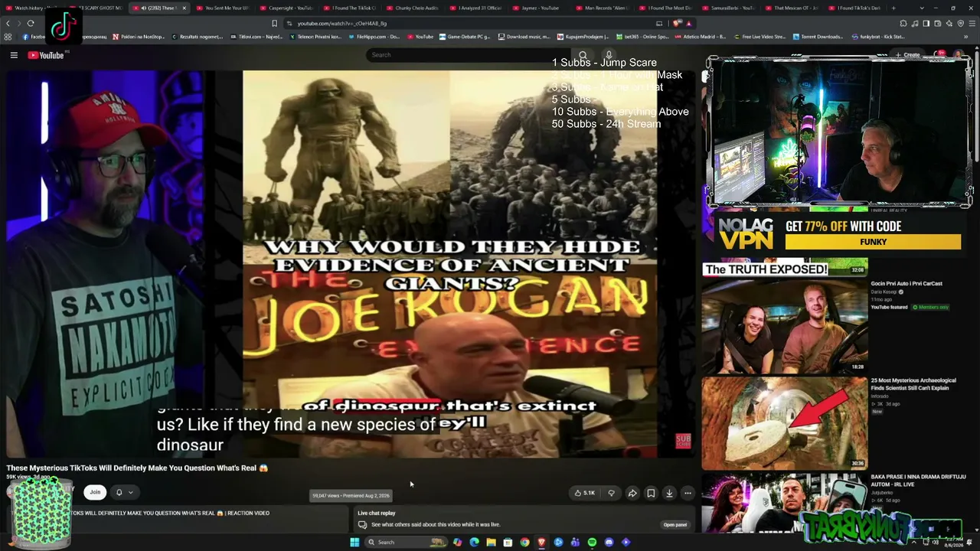Open the Windows Start menu

tap(354, 543)
